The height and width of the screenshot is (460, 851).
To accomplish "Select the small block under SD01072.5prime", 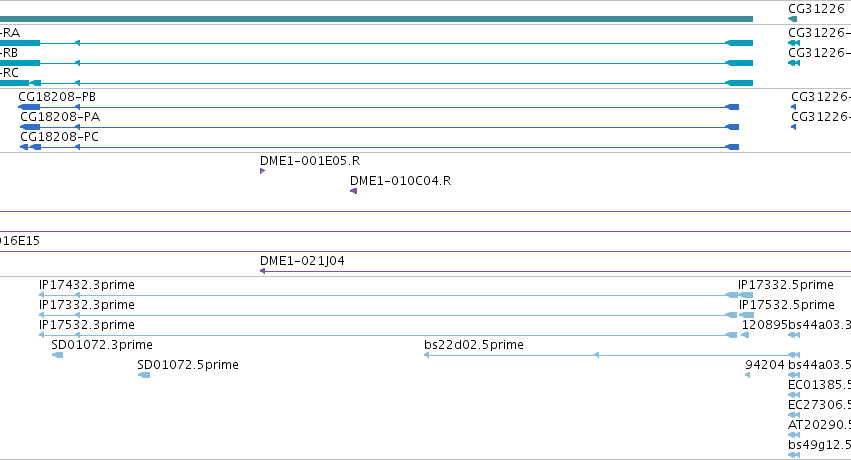I will pos(144,375).
